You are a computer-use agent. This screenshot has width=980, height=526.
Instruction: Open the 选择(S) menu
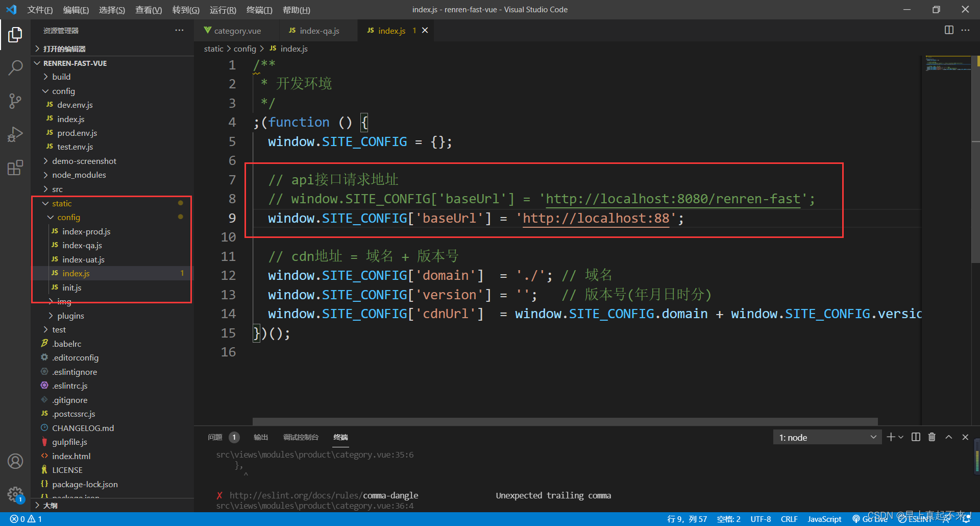click(112, 10)
